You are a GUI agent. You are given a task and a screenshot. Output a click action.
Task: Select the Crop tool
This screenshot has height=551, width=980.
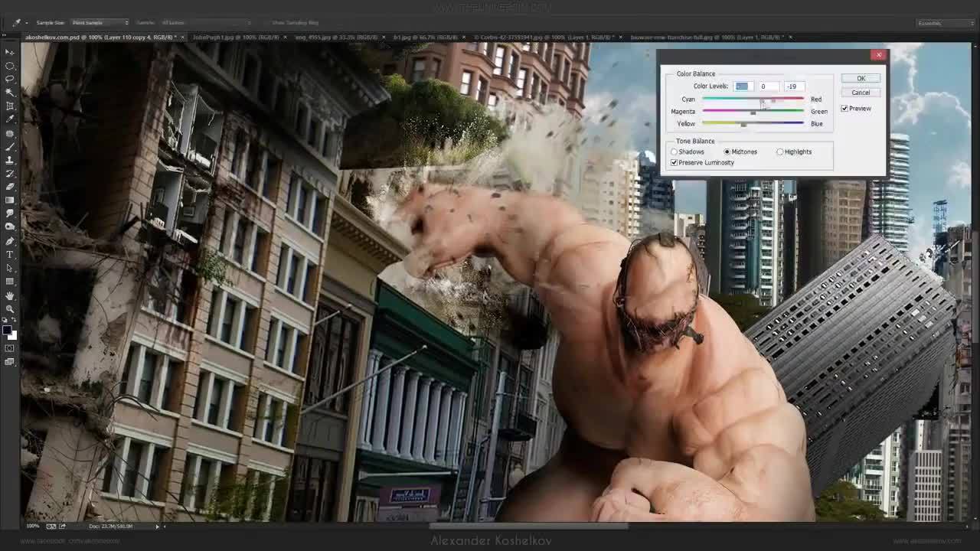click(x=10, y=106)
